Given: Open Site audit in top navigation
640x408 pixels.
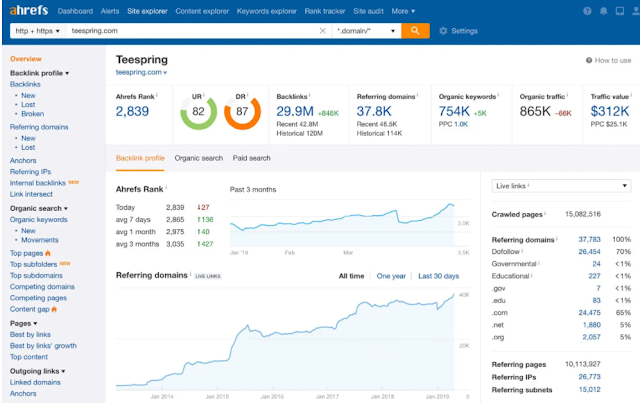Looking at the screenshot, I should pyautogui.click(x=368, y=11).
